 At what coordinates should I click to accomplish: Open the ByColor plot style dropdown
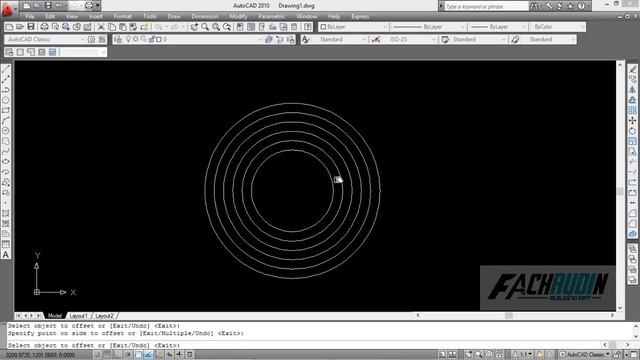click(557, 27)
